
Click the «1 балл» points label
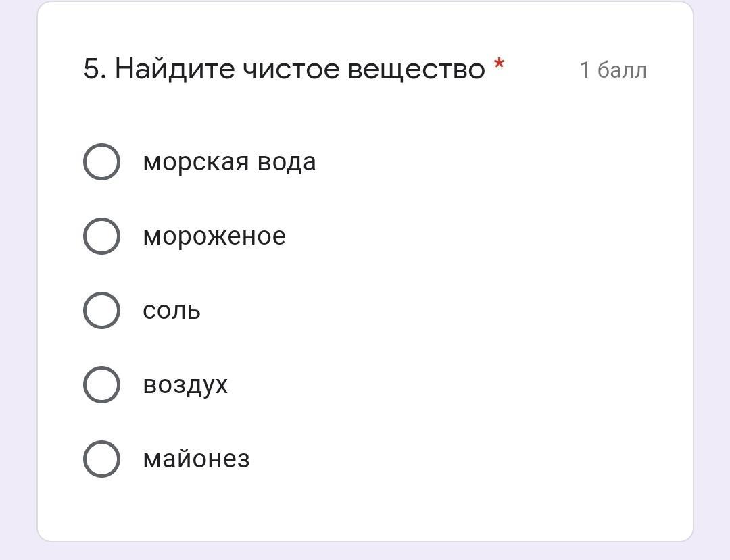(613, 70)
